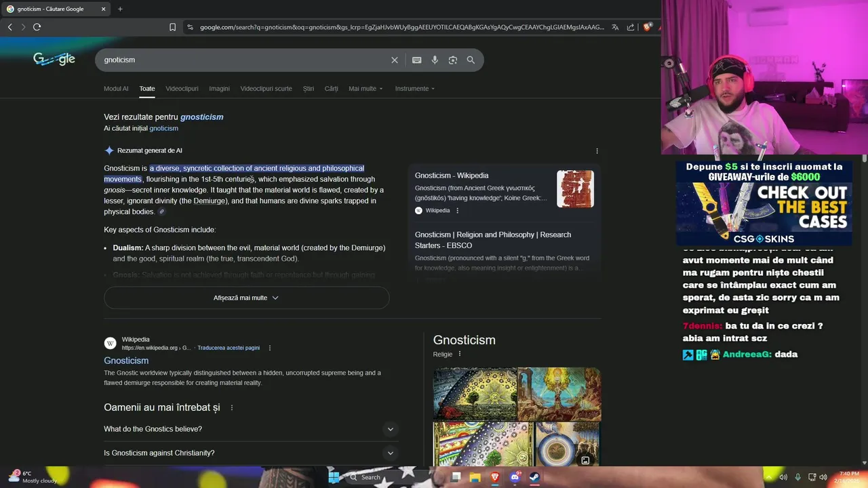Go back using the browser back arrow
Screen dimensions: 868x488
pos(9,27)
